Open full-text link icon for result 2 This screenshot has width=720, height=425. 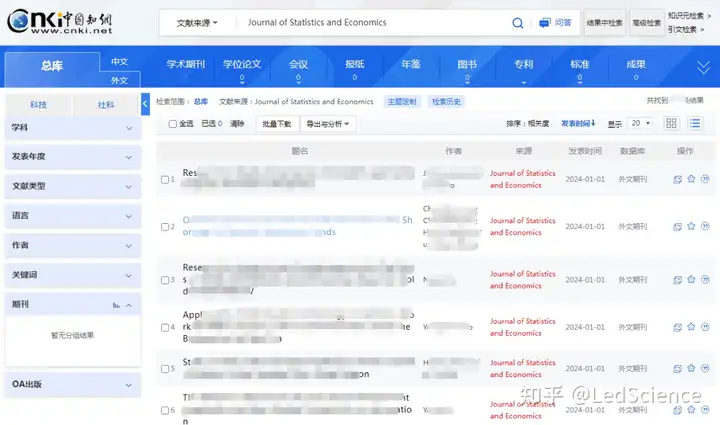tap(677, 227)
